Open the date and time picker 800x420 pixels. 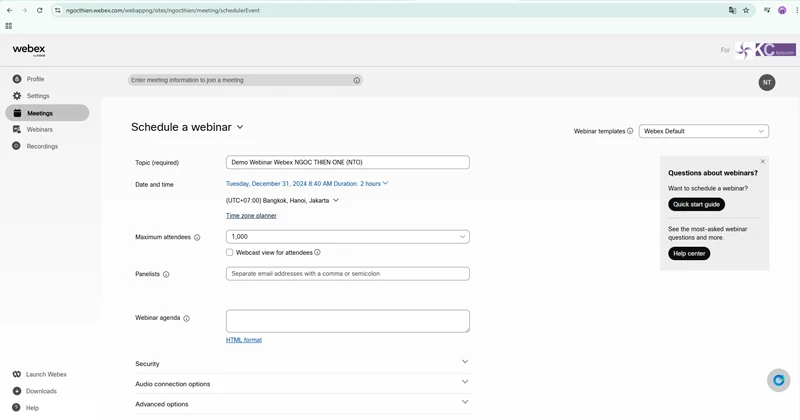(x=307, y=184)
